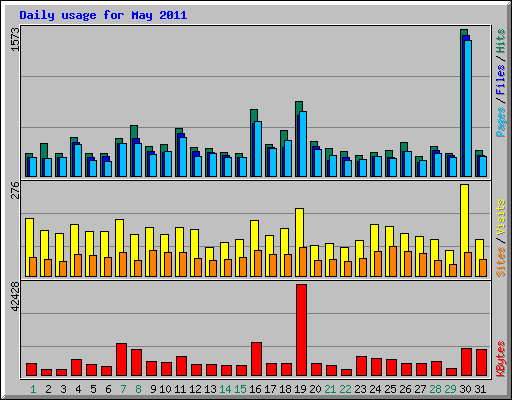Click day 28 label on the x-axis

coord(435,389)
